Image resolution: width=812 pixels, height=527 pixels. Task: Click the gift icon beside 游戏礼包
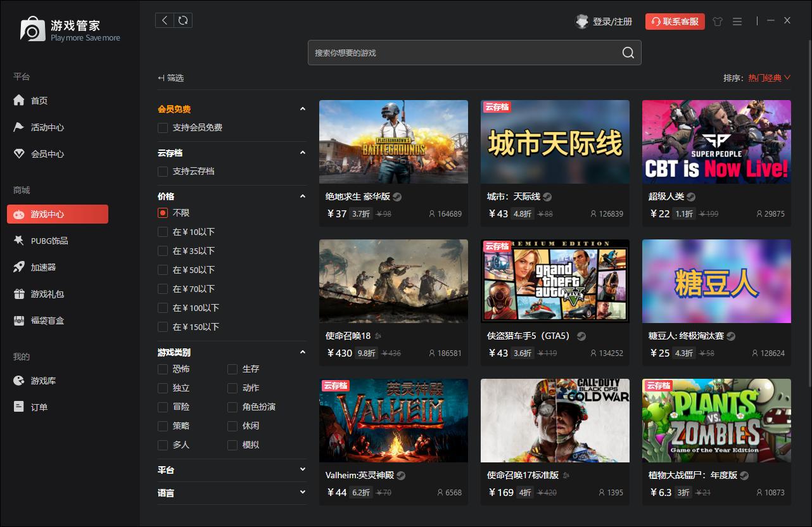[19, 294]
